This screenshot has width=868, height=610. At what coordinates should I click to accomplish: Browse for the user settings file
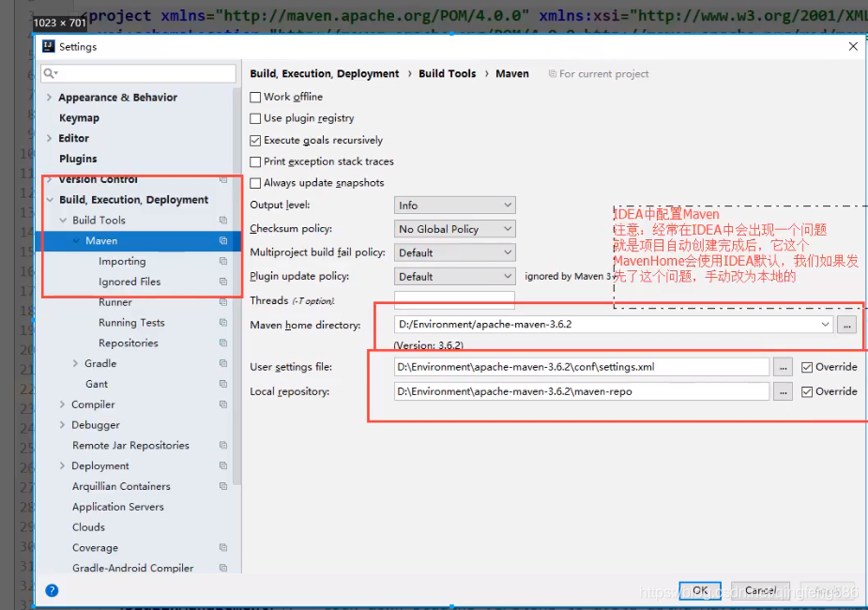coord(783,367)
